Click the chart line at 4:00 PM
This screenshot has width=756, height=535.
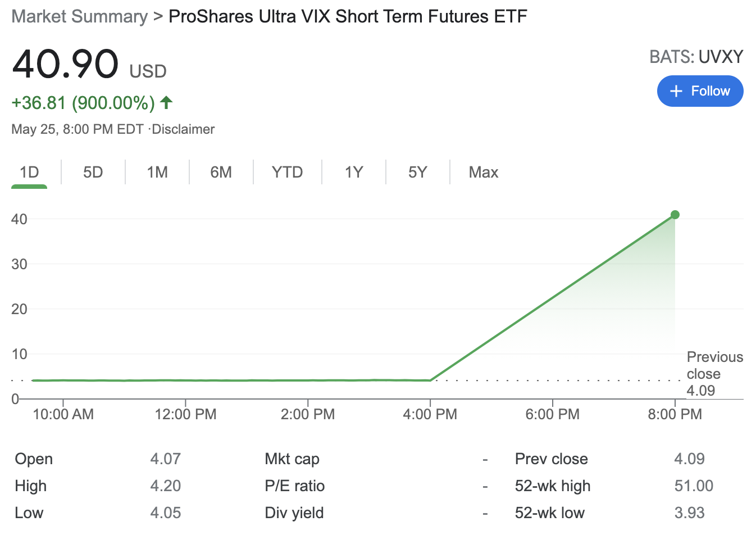tap(430, 380)
